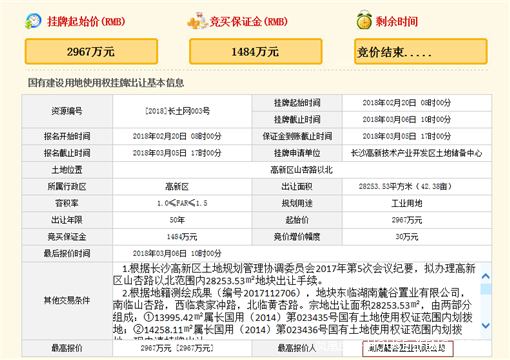
Task: Click the 出让面积 label cell
Action: 297,187
